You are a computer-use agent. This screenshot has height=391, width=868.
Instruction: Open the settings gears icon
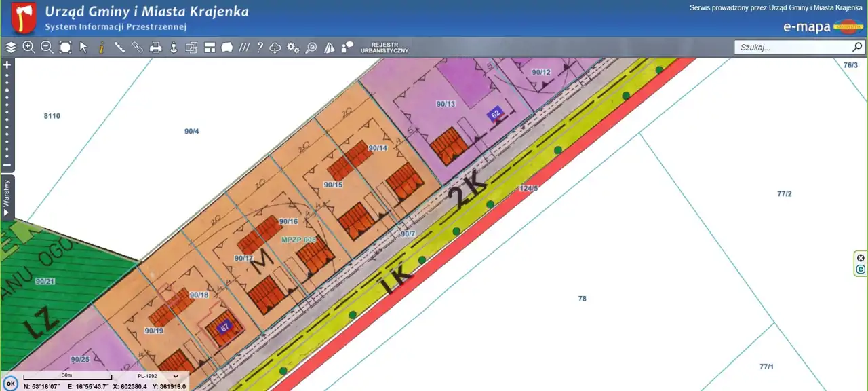point(293,48)
